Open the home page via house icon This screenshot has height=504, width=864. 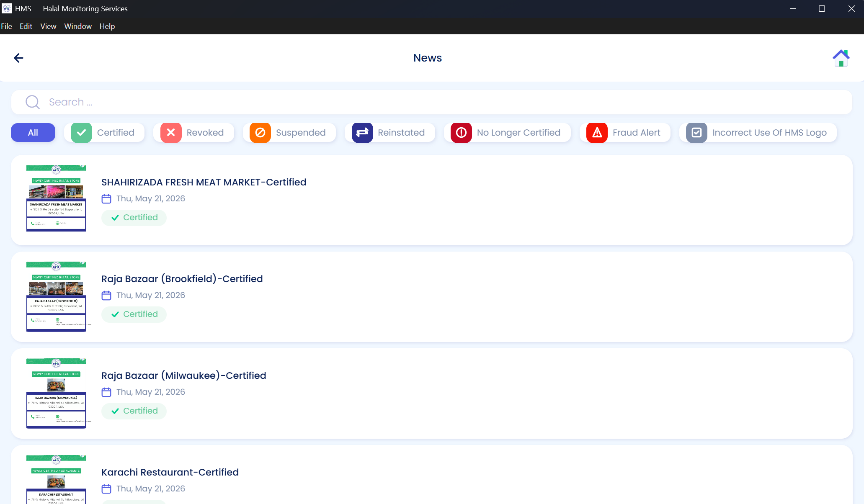841,58
